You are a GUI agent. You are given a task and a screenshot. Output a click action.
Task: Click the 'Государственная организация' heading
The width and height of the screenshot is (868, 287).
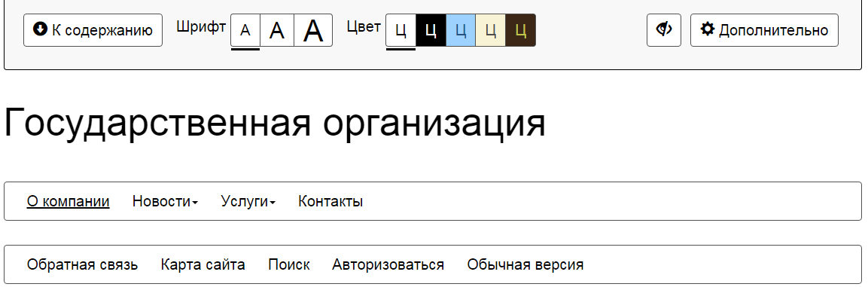[275, 123]
